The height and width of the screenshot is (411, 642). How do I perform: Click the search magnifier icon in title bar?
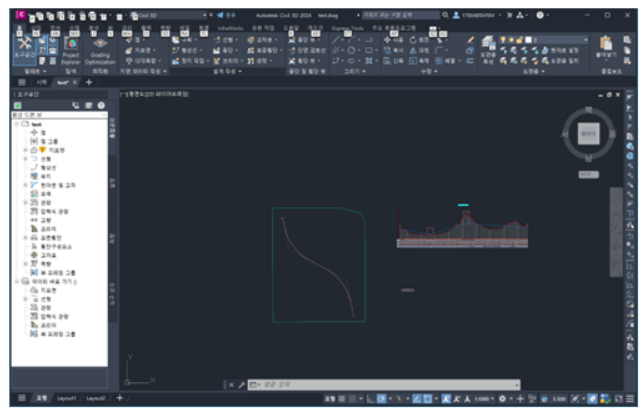(445, 16)
